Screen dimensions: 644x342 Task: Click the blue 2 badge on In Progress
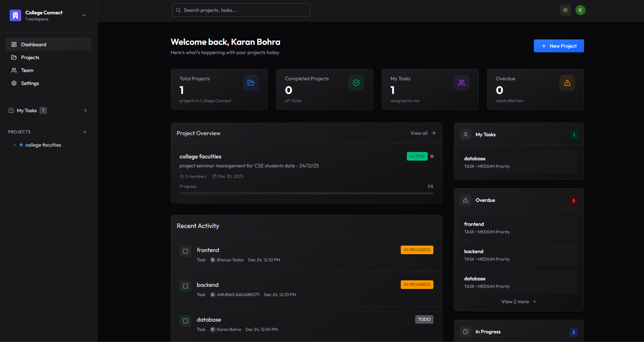tap(574, 332)
